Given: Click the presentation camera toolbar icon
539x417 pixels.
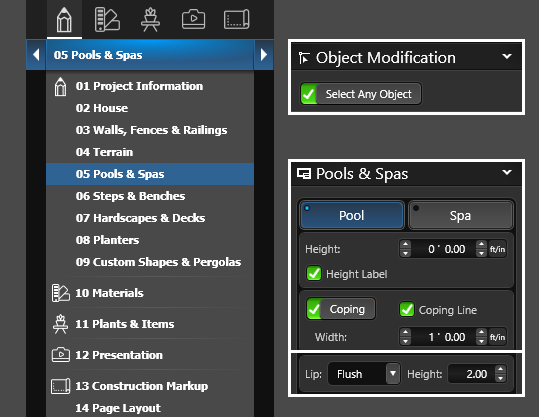Looking at the screenshot, I should [x=194, y=19].
